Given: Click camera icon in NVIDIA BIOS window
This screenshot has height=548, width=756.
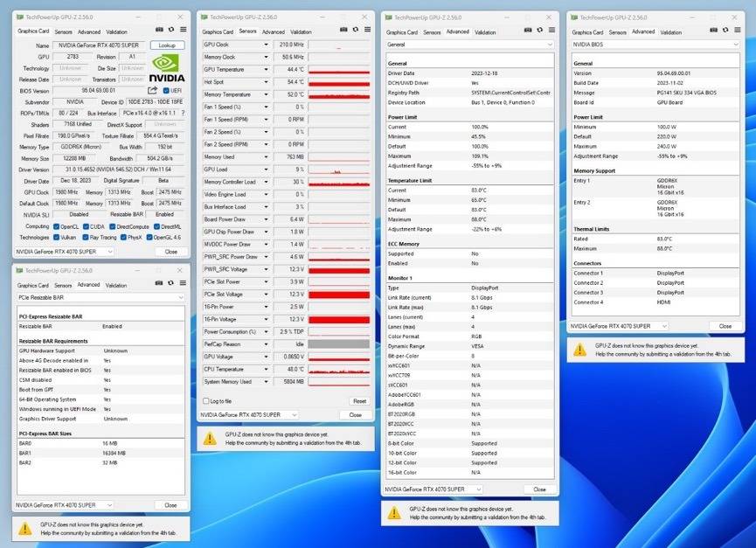Looking at the screenshot, I should 713,30.
